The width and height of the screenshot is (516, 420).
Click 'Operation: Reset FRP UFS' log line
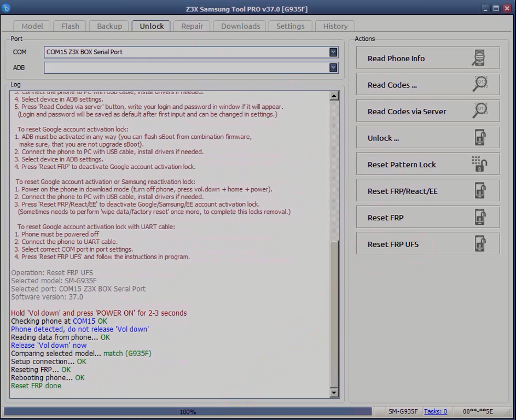coord(52,273)
